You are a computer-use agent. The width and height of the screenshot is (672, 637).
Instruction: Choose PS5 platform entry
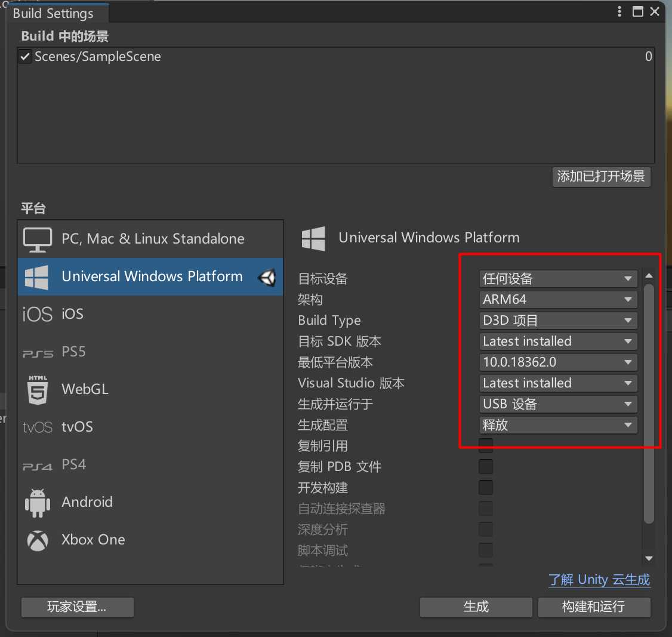150,352
